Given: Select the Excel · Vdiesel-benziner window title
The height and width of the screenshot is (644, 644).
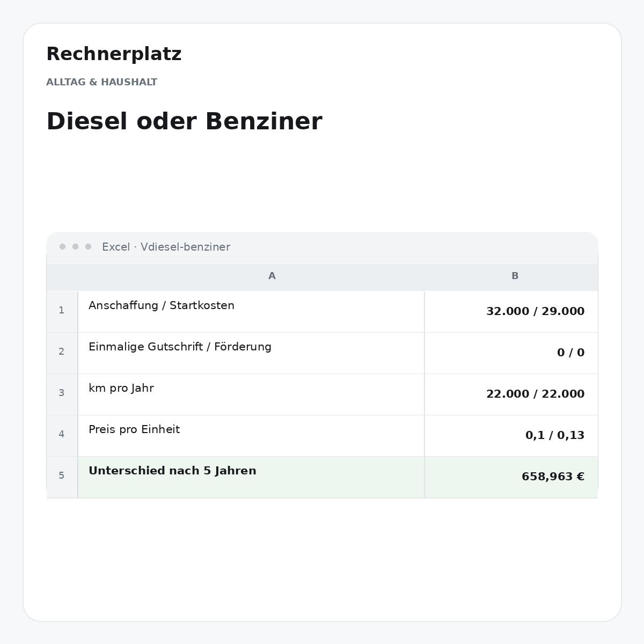Looking at the screenshot, I should [x=166, y=247].
